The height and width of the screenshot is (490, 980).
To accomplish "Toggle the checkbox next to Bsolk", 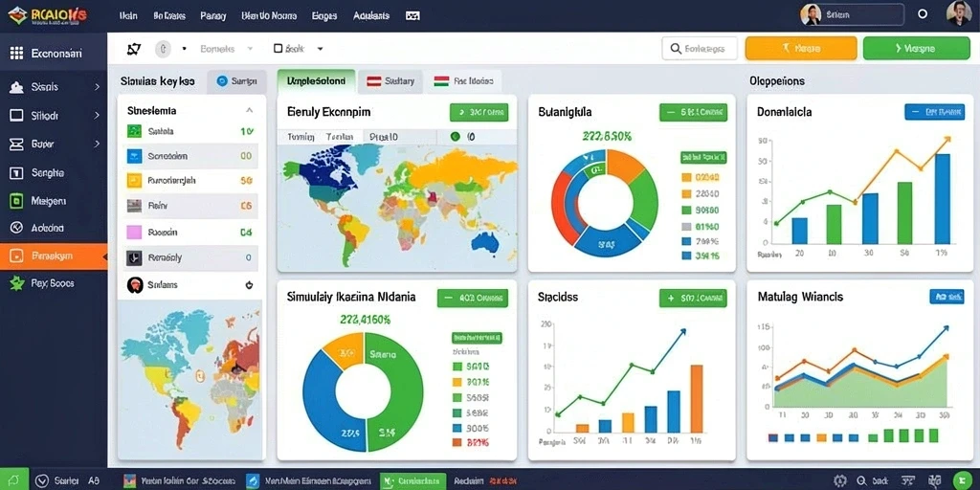I will [x=278, y=48].
